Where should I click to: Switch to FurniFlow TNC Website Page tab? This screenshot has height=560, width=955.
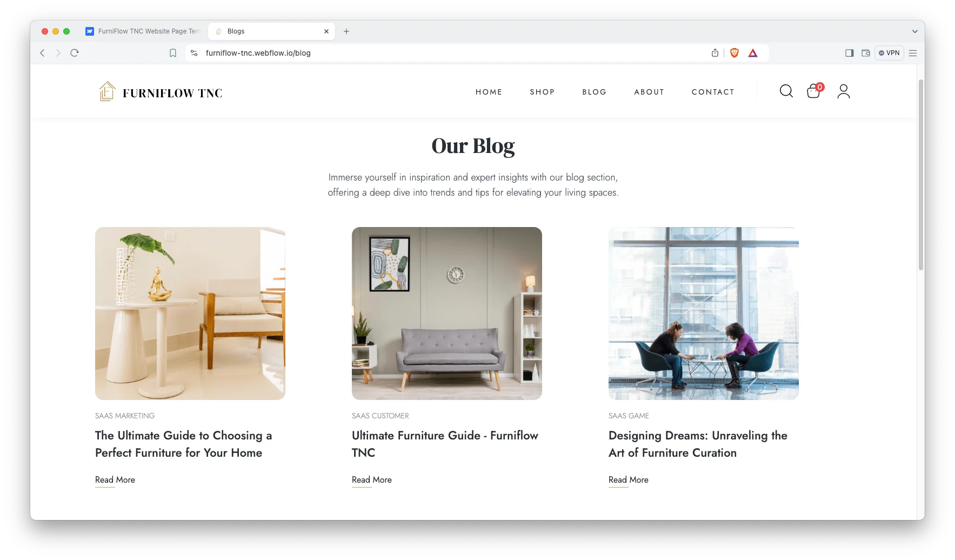pos(143,31)
